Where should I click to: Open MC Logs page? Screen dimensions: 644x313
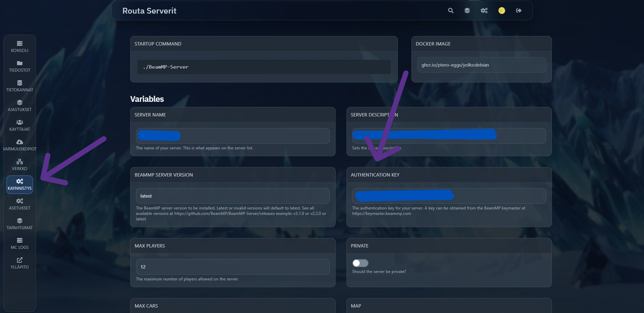click(x=20, y=243)
